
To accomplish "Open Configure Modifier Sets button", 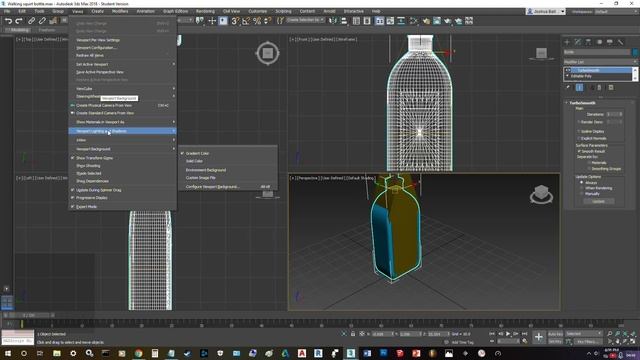I will pyautogui.click(x=611, y=87).
